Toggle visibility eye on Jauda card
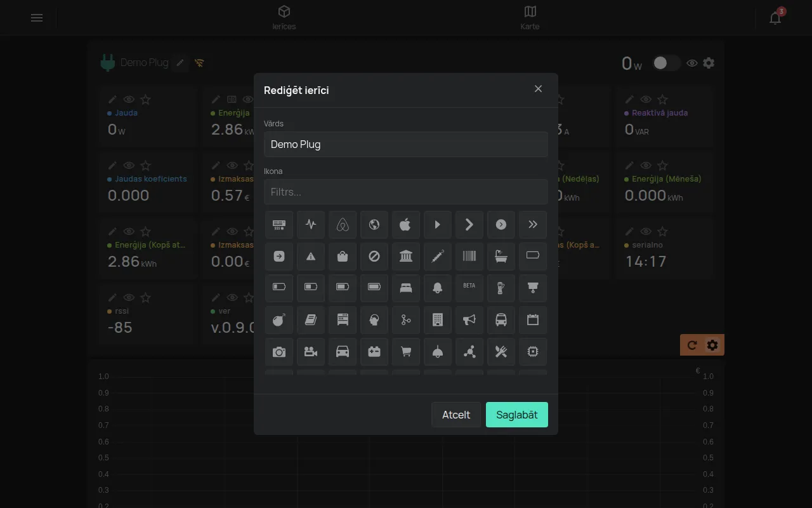Screen dimensions: 812x508 [129, 100]
